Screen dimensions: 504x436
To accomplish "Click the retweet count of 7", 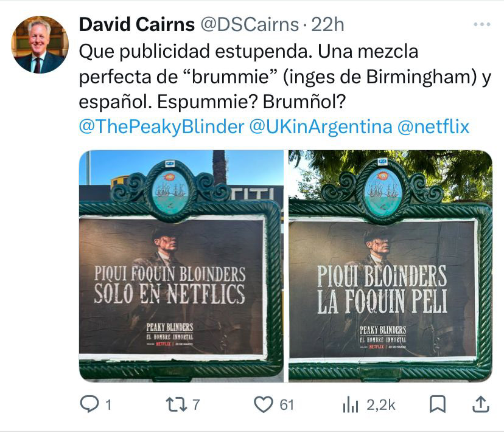I will (x=196, y=405).
